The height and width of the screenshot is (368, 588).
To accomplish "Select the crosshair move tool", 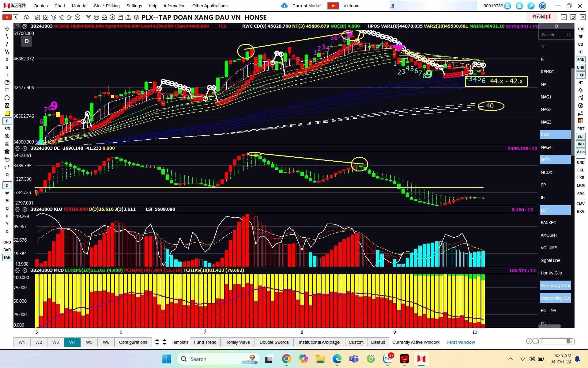I will (x=7, y=29).
